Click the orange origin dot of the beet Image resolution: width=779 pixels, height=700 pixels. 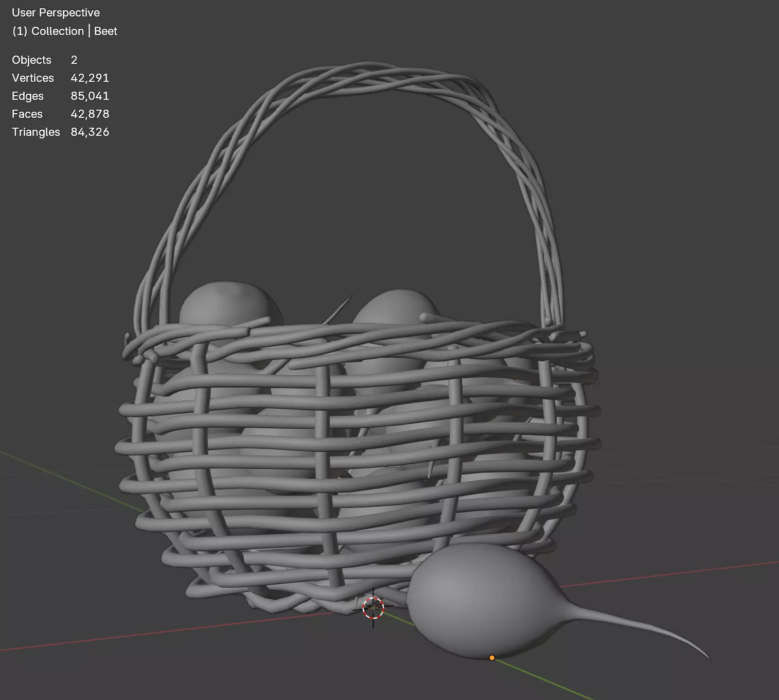coord(492,658)
